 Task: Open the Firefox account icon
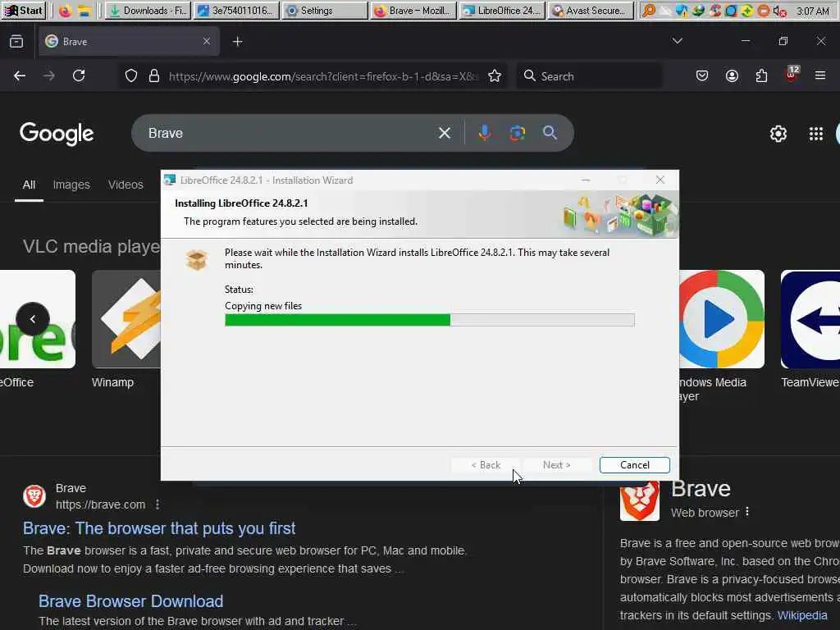732,75
